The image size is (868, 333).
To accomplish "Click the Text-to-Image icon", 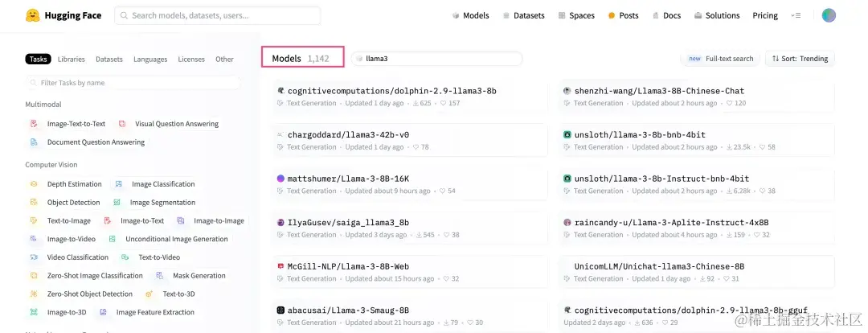I will coord(34,220).
